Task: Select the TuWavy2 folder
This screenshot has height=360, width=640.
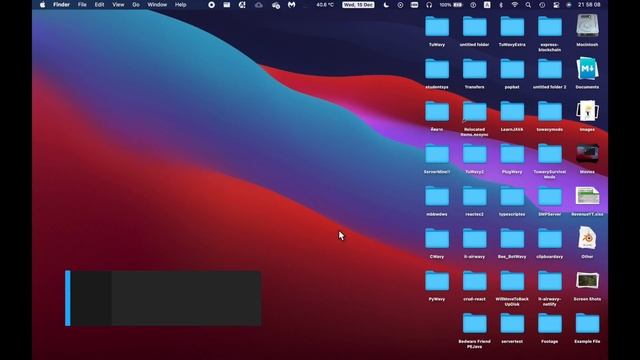Action: [x=474, y=154]
